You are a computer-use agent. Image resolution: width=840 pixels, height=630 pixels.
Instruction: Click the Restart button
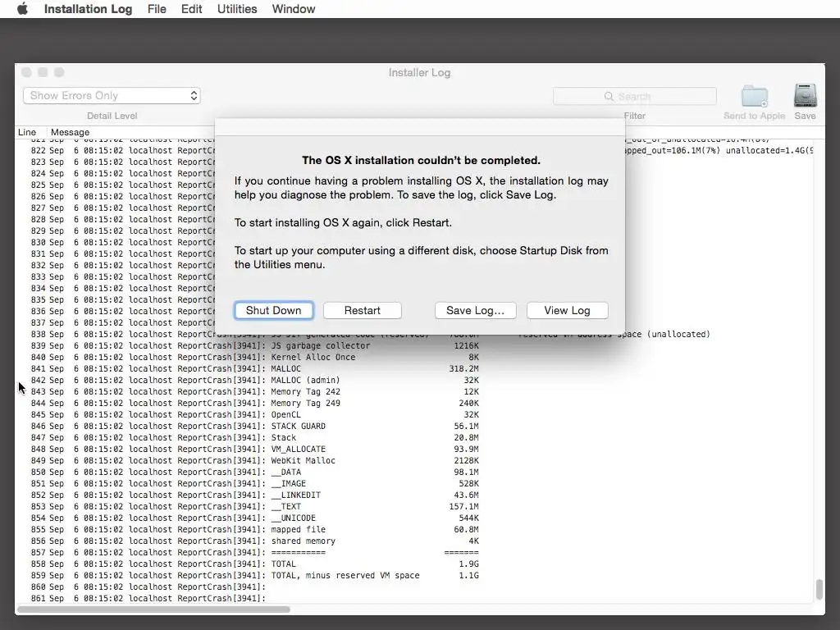click(x=362, y=311)
